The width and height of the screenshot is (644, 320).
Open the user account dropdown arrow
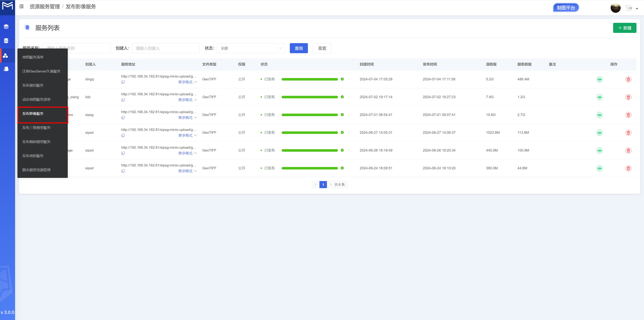tap(637, 9)
